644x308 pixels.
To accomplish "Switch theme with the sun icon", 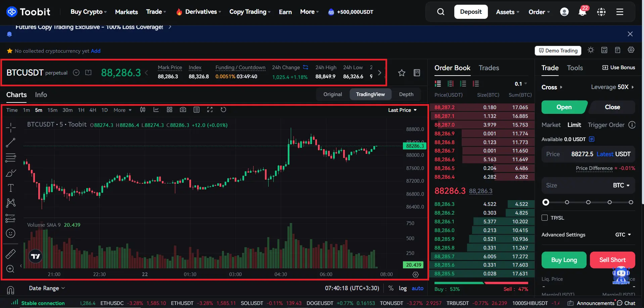I will point(591,50).
